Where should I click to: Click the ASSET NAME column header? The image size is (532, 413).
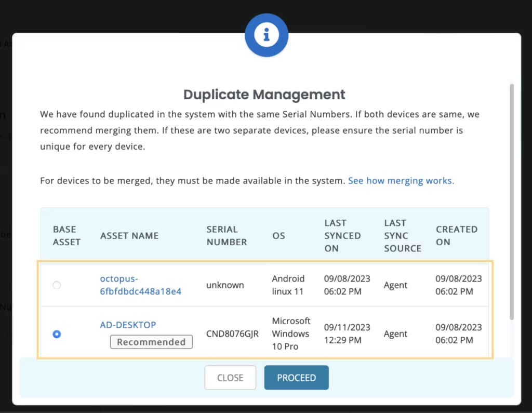tap(129, 235)
